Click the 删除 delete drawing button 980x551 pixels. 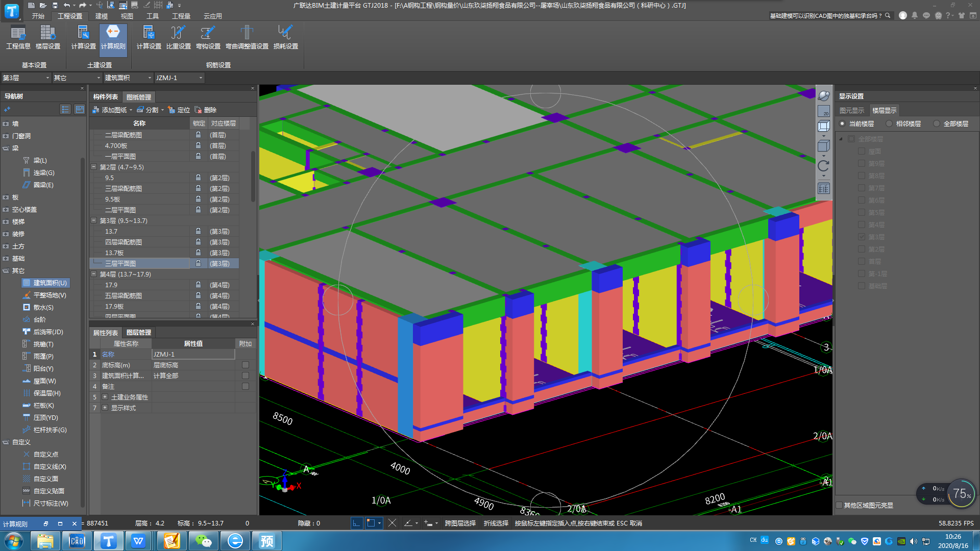206,110
